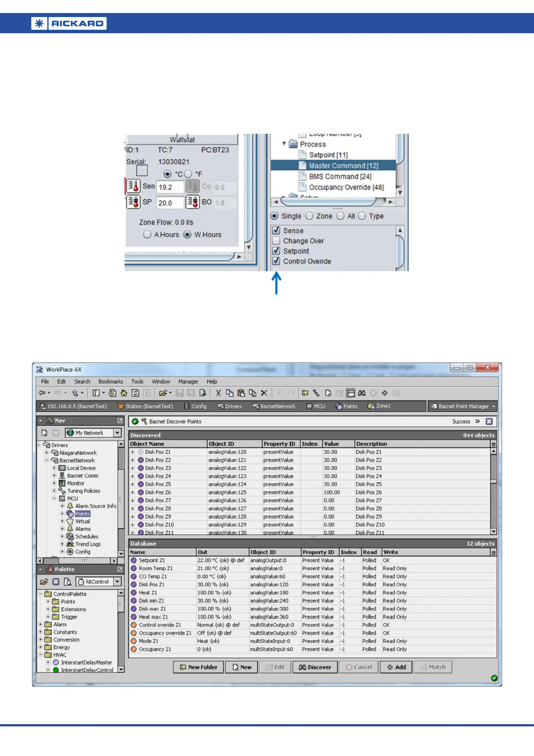Click the BacnetNetwork breadcrumb
Image resolution: width=534 pixels, height=756 pixels.
click(274, 406)
